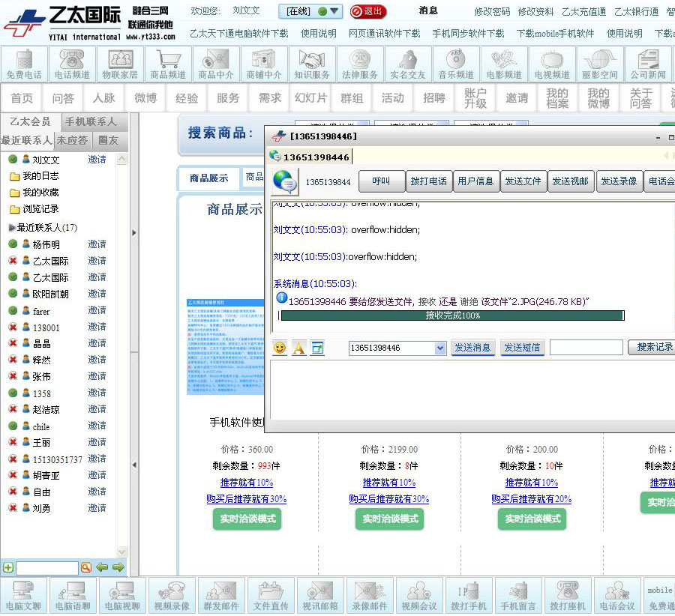Click the 退出 logout button
This screenshot has width=675, height=616.
[368, 11]
